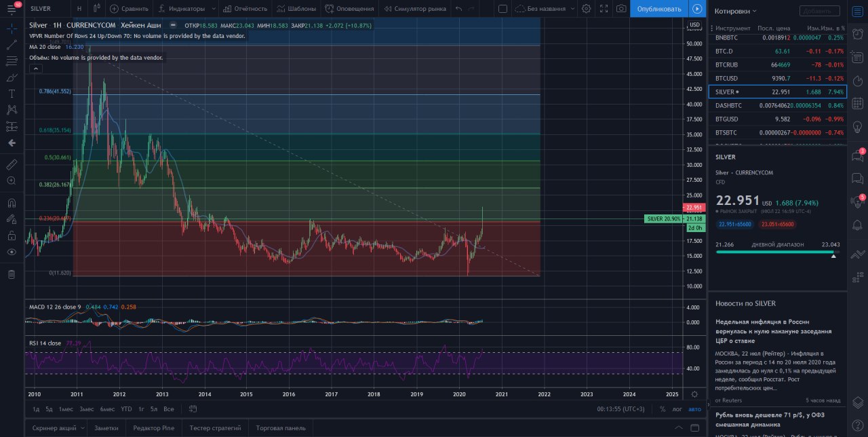
Task: Set time range to YTD
Action: 126,409
